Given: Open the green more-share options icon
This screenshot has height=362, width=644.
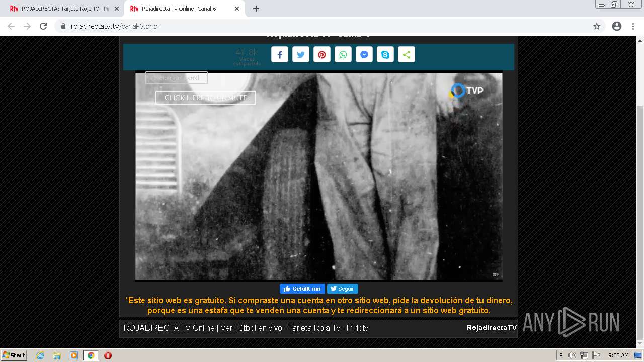Looking at the screenshot, I should tap(407, 55).
